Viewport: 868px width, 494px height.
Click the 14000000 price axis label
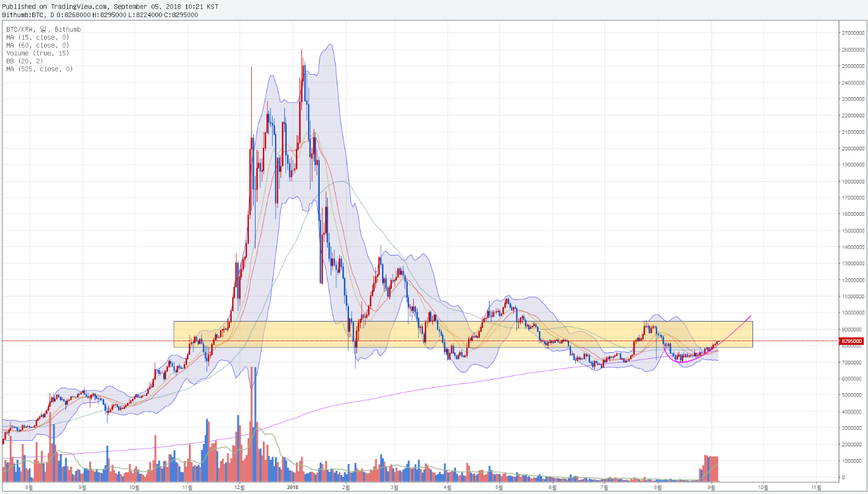pyautogui.click(x=853, y=247)
